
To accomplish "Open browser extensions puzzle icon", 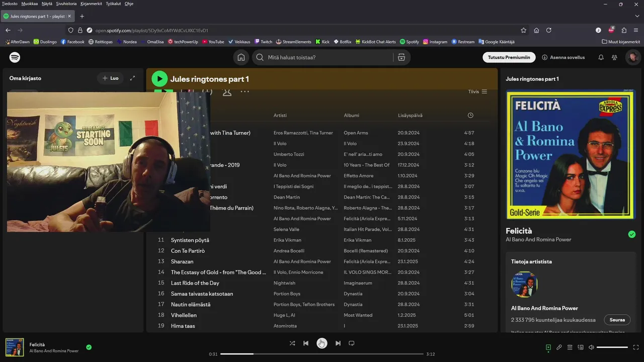I will [624, 30].
